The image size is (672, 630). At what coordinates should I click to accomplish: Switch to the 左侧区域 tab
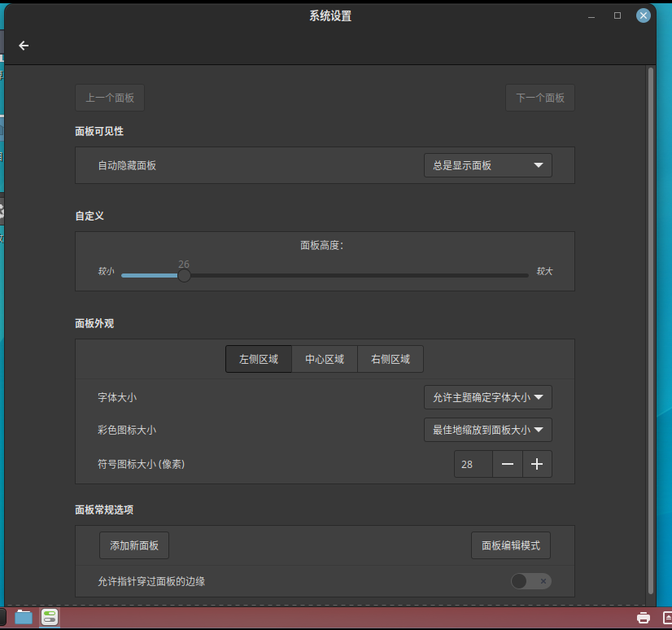tap(258, 359)
